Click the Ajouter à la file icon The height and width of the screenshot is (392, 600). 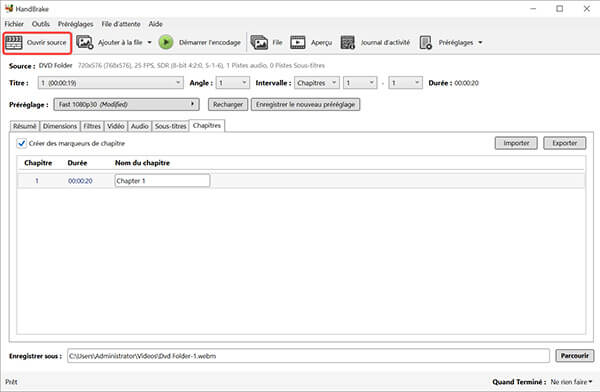tap(85, 42)
